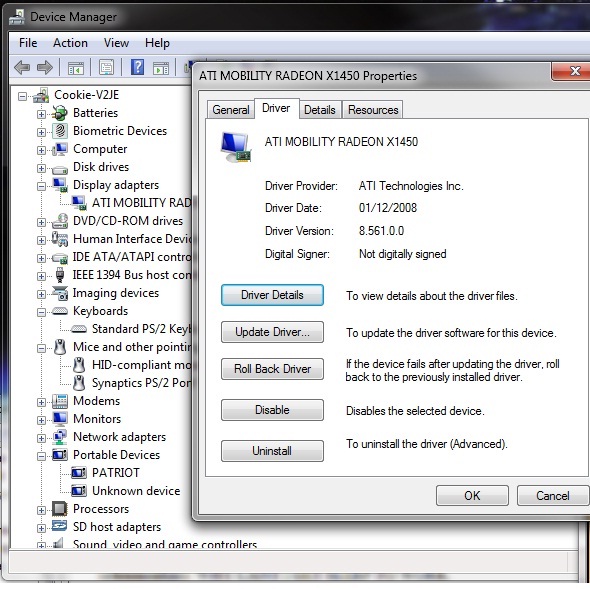Click the Properties toolbar icon
Image resolution: width=590 pixels, height=589 pixels.
[x=106, y=68]
